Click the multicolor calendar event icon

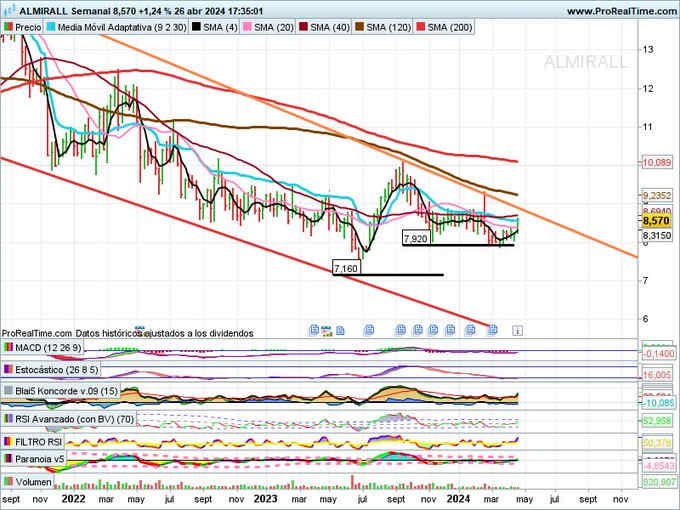click(x=327, y=331)
